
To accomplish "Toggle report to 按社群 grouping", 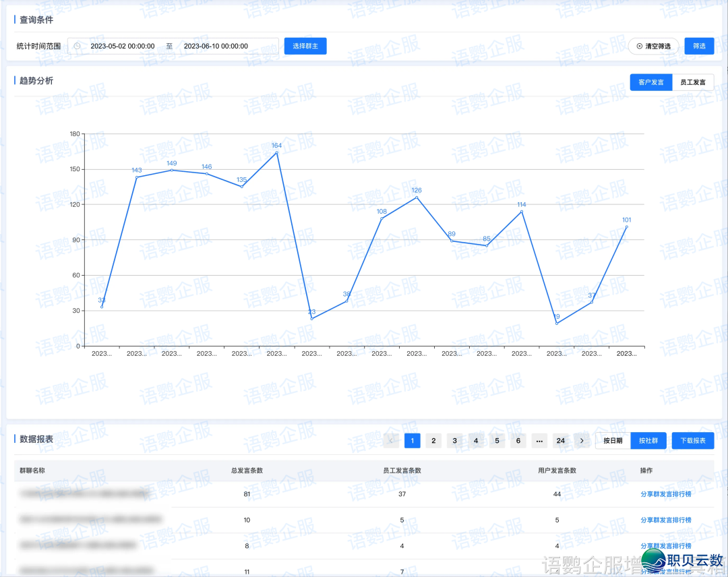I will [x=648, y=441].
